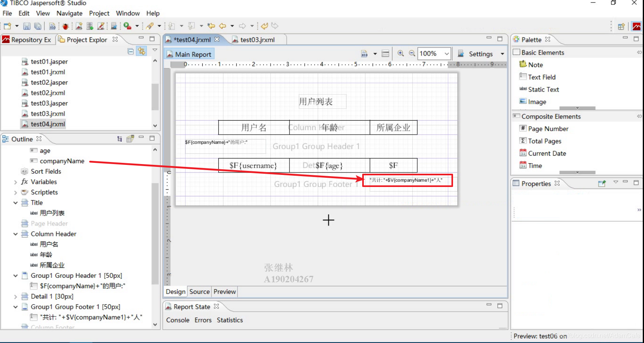This screenshot has height=343, width=644.
Task: Open the Settings dropdown arrow
Action: click(x=502, y=54)
